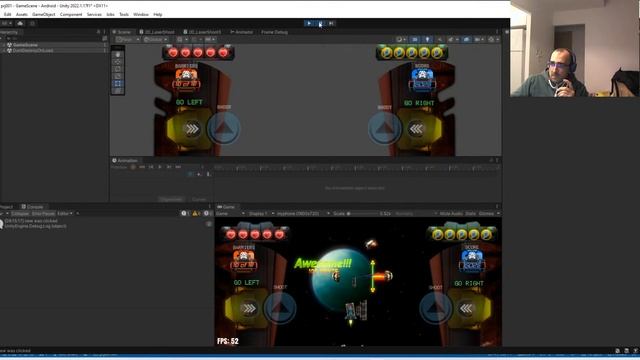This screenshot has height=360, width=640.
Task: Open the Display 1 dropdown in Game view
Action: tap(261, 213)
